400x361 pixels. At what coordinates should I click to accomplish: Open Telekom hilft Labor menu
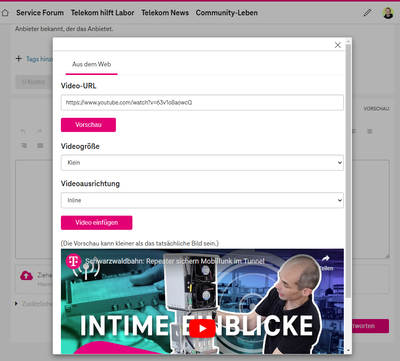(102, 13)
